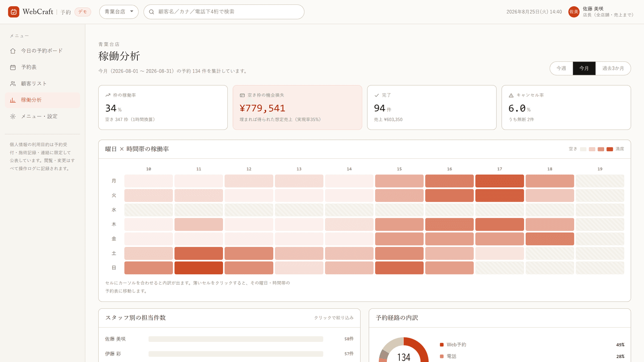The image size is (644, 362).
Task: Click heatmap cell Sunday 15時
Action: (x=399, y=268)
